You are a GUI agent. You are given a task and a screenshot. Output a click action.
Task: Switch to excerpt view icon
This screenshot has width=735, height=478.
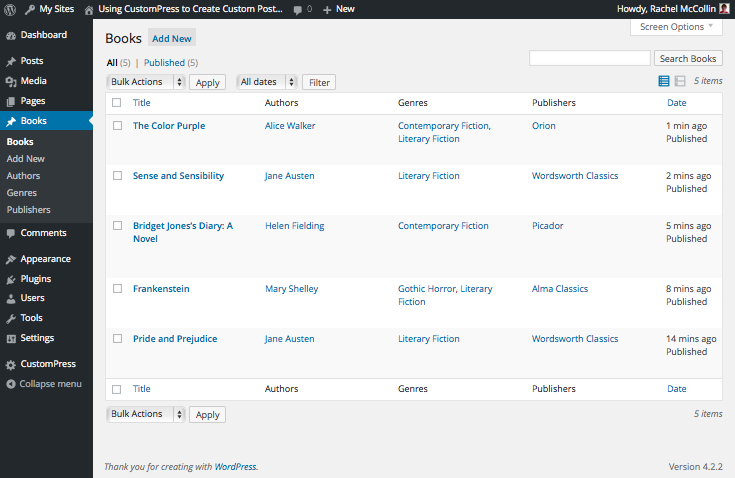tap(680, 81)
